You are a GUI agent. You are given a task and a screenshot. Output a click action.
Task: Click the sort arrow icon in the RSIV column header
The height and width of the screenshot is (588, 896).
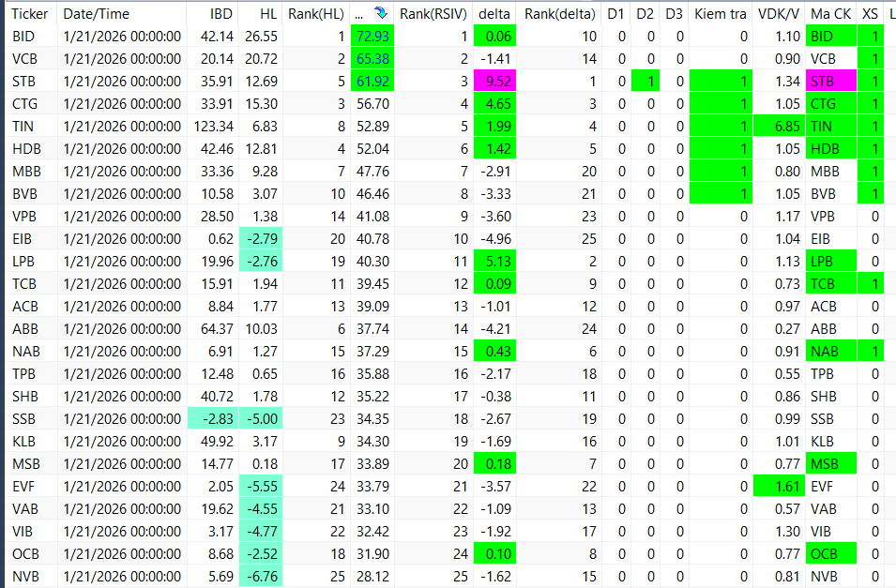[x=381, y=13]
